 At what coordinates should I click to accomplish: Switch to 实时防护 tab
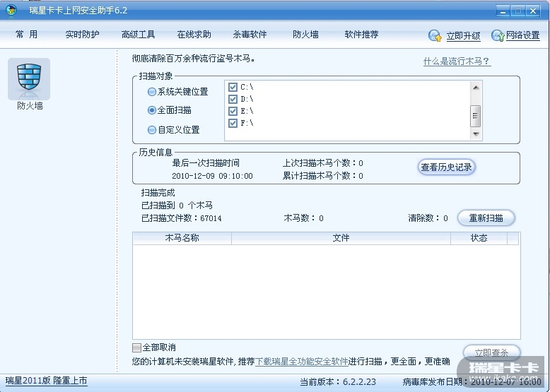click(82, 35)
